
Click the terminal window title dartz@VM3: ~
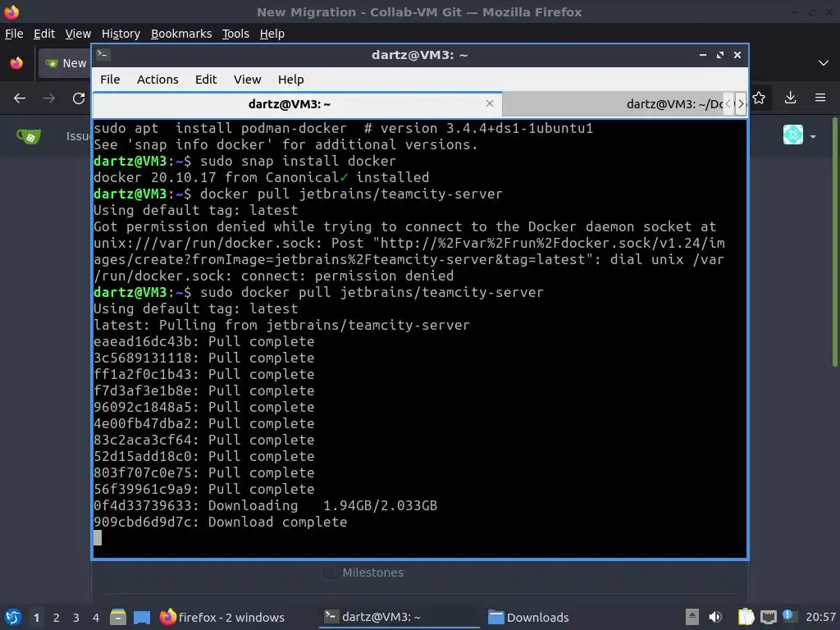pos(419,55)
